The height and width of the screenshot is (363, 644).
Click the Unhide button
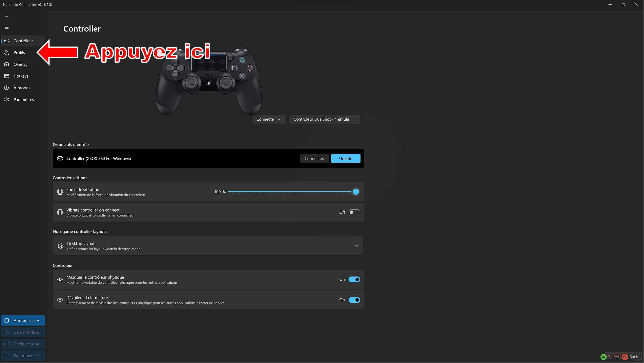(x=346, y=159)
